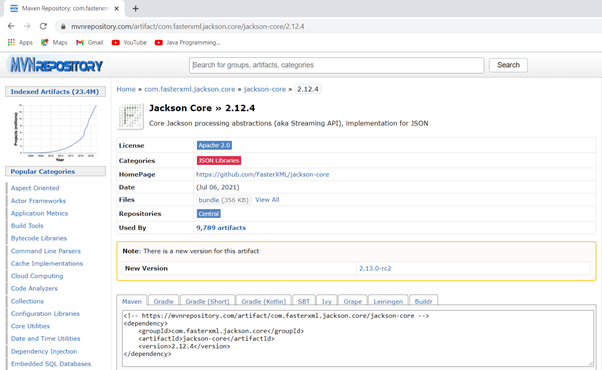Open Code Analyzers category
This screenshot has width=602, height=370.
coord(34,288)
